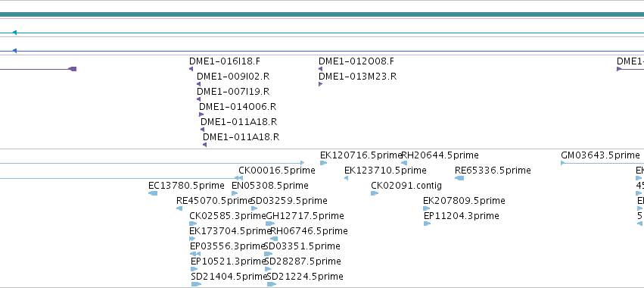Click the dark blue arrowhead on blue line
Viewport: 644px width, 288px height.
[14, 51]
